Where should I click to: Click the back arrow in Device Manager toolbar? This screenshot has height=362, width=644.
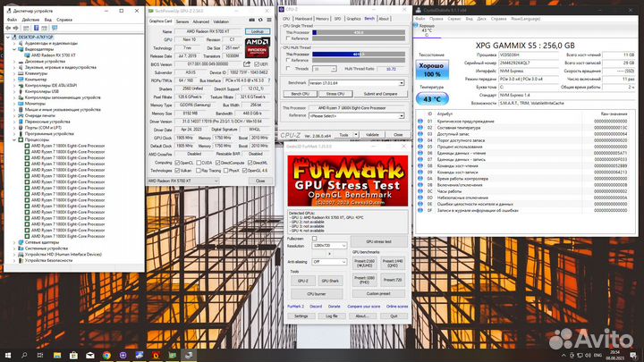pos(8,28)
